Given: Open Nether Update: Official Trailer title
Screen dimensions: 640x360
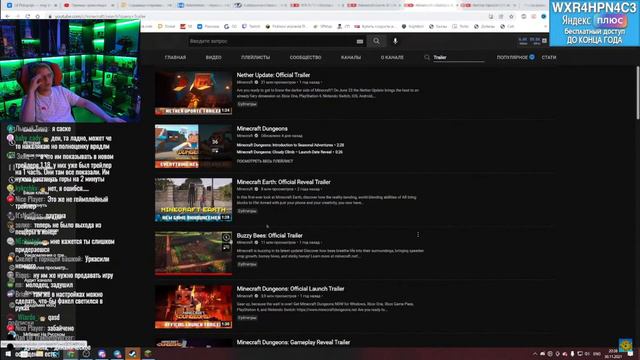Looking at the screenshot, I should pos(273,75).
